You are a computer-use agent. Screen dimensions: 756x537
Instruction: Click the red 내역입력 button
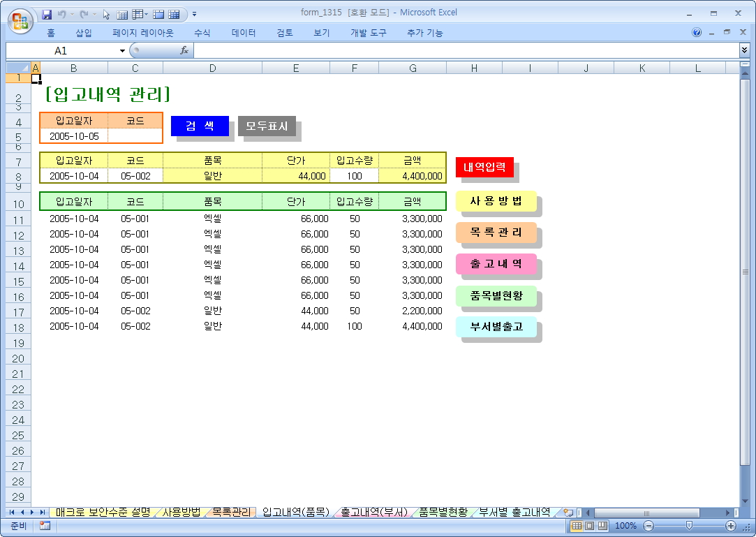click(x=484, y=168)
